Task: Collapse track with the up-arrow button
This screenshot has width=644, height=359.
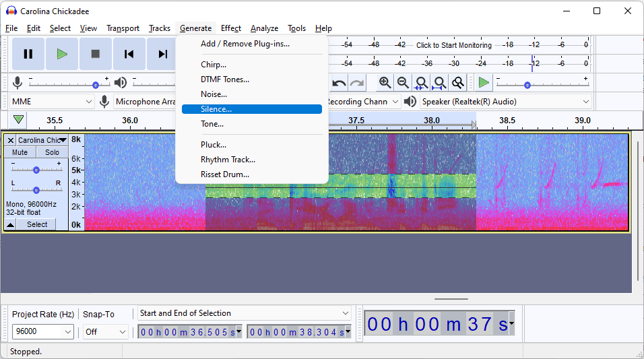Action: (11, 225)
